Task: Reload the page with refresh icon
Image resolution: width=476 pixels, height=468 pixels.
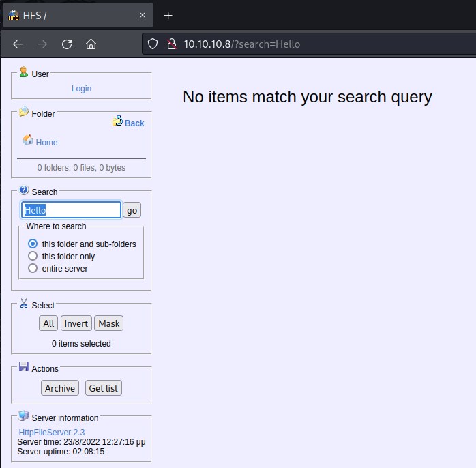Action: click(x=67, y=44)
